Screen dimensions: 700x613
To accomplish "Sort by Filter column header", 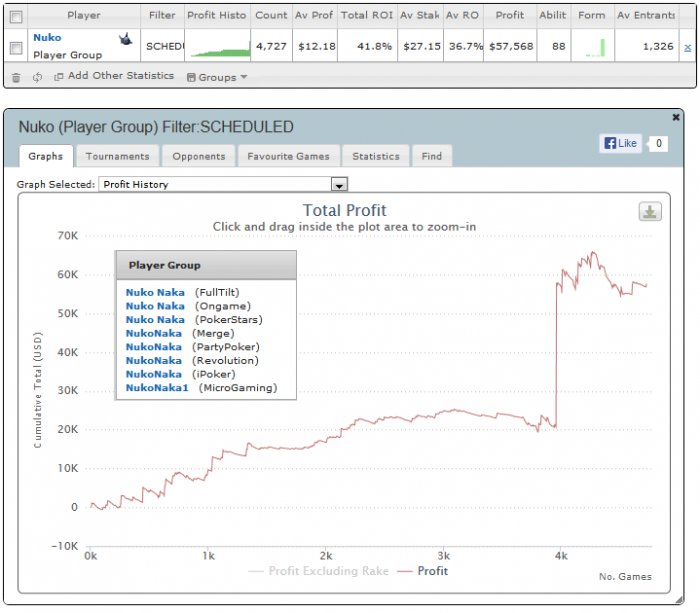I will (162, 15).
